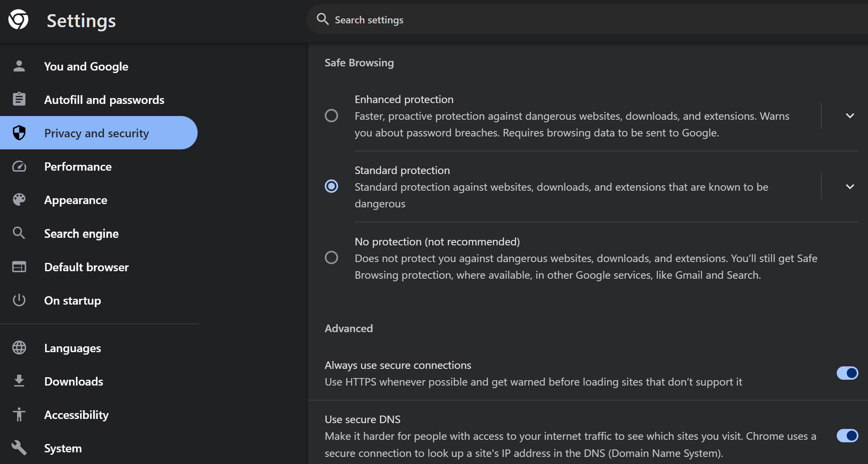Click the wrench System icon

pyautogui.click(x=19, y=448)
